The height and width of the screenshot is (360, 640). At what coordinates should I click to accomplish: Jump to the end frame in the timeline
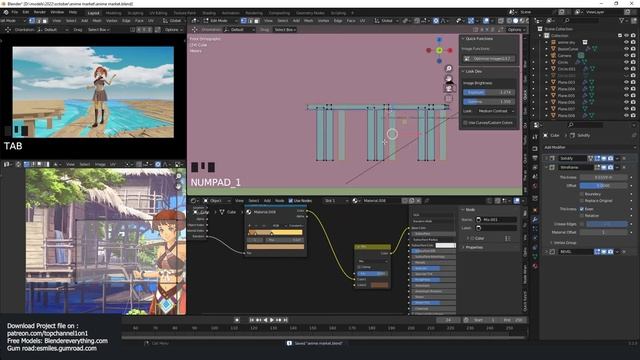(286, 320)
